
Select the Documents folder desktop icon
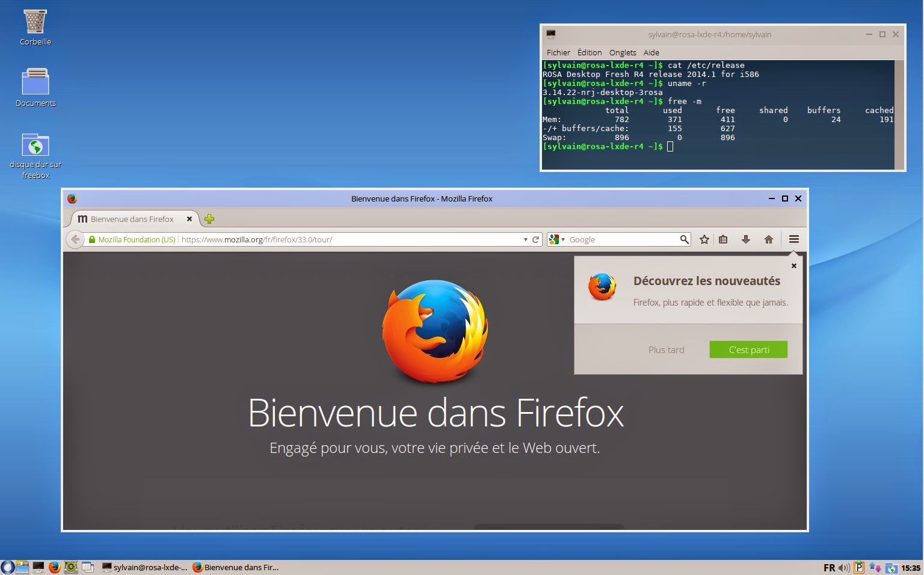tap(35, 88)
